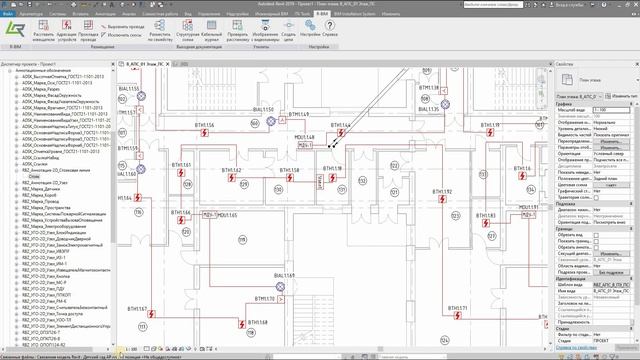This screenshot has width=640, height=360.
Task: Open the Файл menu tab
Action: [x=7, y=13]
